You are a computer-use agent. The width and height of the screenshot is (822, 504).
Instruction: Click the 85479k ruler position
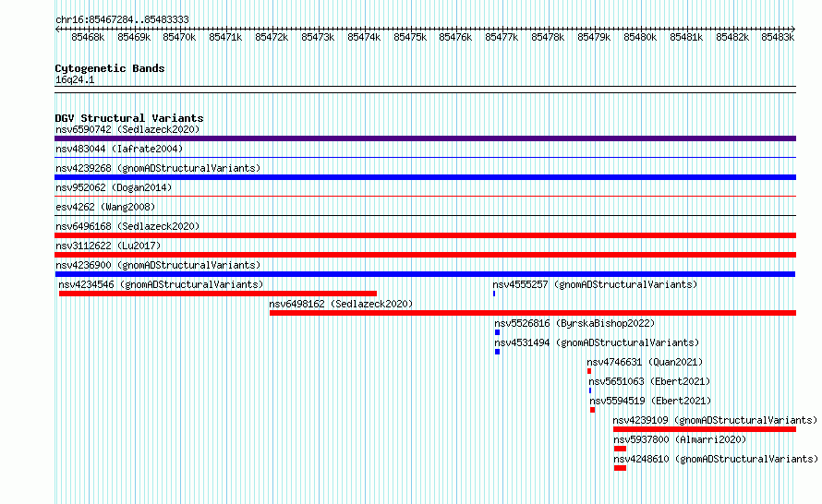[x=594, y=37]
